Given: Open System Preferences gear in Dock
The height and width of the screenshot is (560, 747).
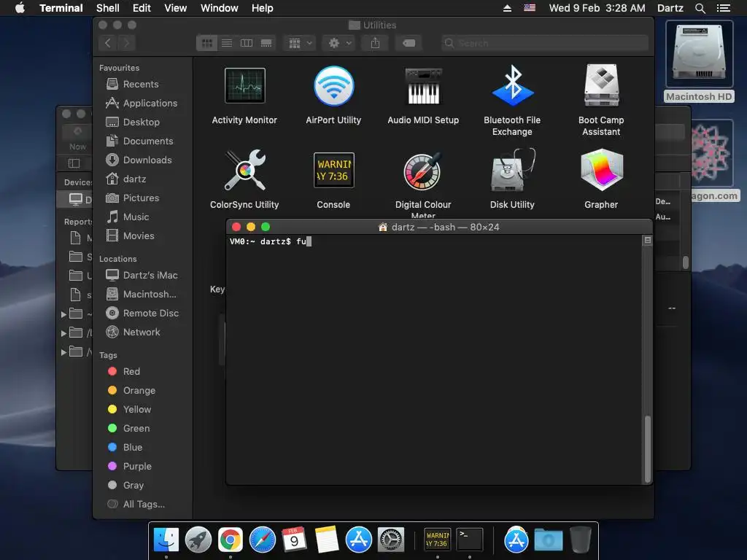Looking at the screenshot, I should pyautogui.click(x=391, y=540).
